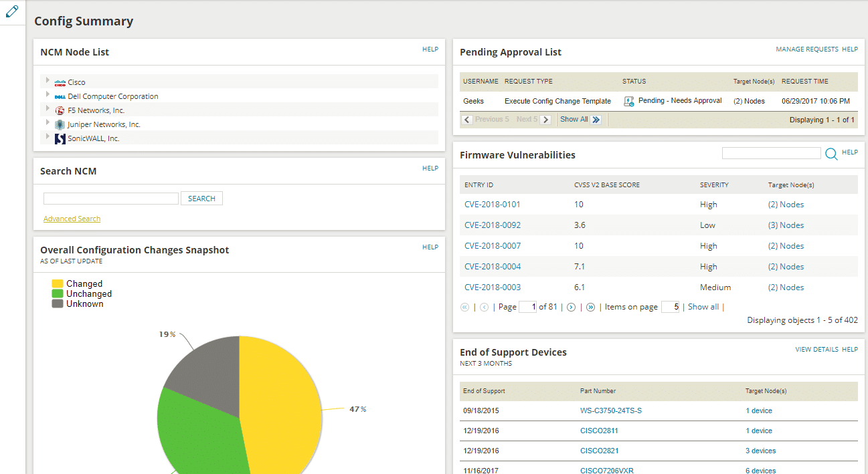Click the SEARCH button

coord(201,199)
